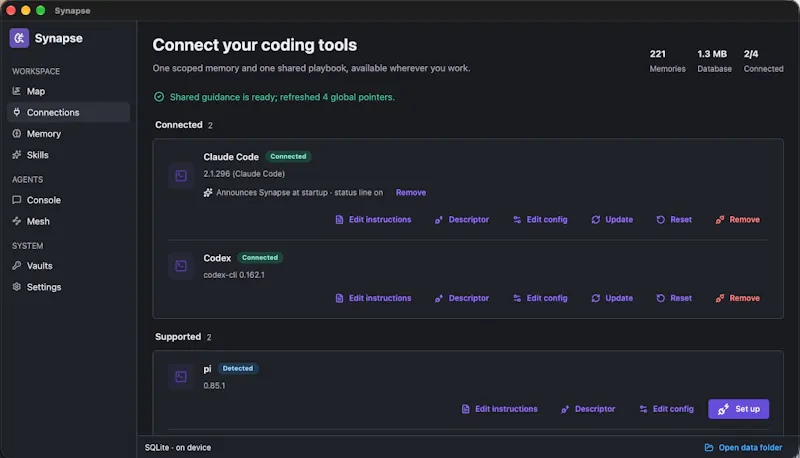Click the Codex Connected badge
800x458 pixels.
(260, 258)
